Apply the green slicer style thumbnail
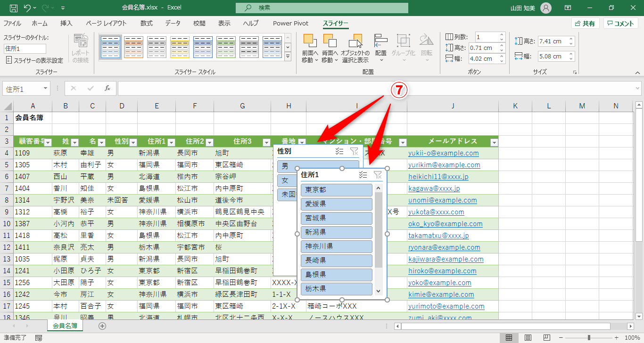 226,47
